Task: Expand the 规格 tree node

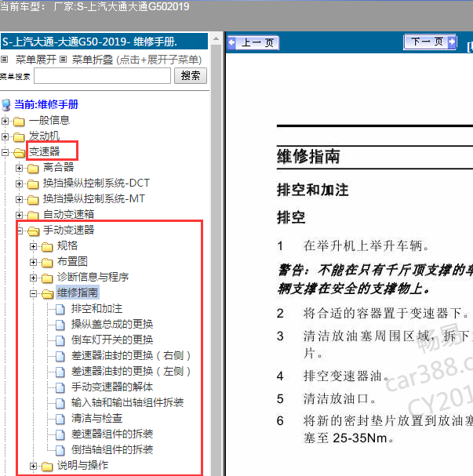Action: [33, 247]
